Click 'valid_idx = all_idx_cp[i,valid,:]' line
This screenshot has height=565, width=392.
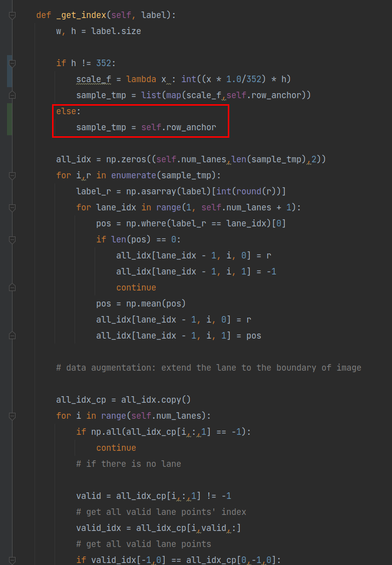click(159, 528)
